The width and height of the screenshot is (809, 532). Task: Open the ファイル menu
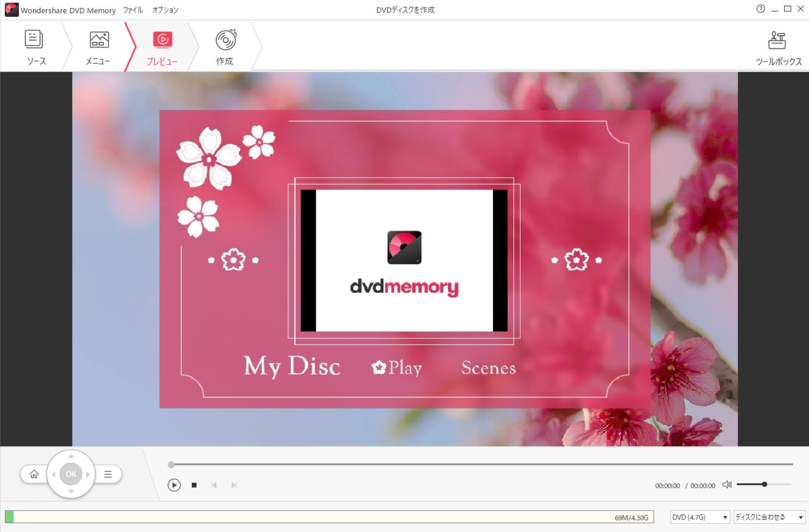133,10
